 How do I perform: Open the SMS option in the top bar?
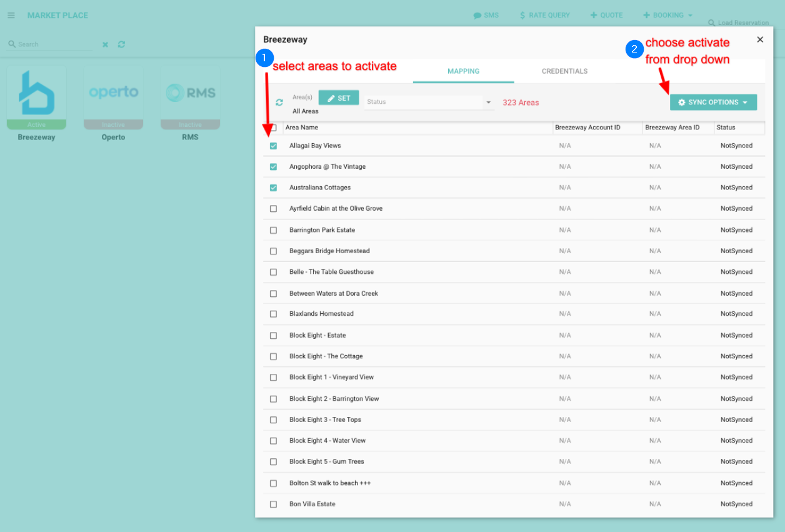pyautogui.click(x=486, y=15)
